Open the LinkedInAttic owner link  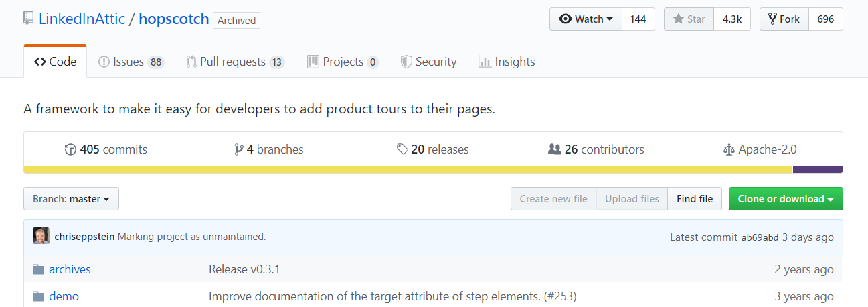pyautogui.click(x=82, y=19)
